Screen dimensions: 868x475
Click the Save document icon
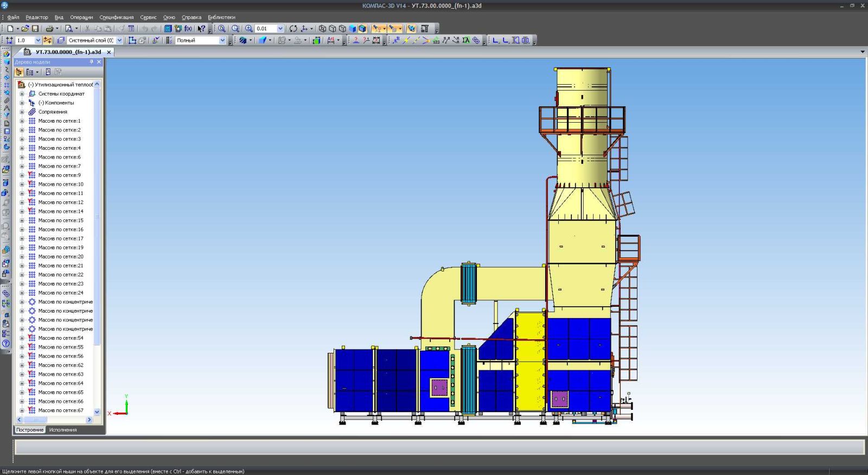[35, 28]
